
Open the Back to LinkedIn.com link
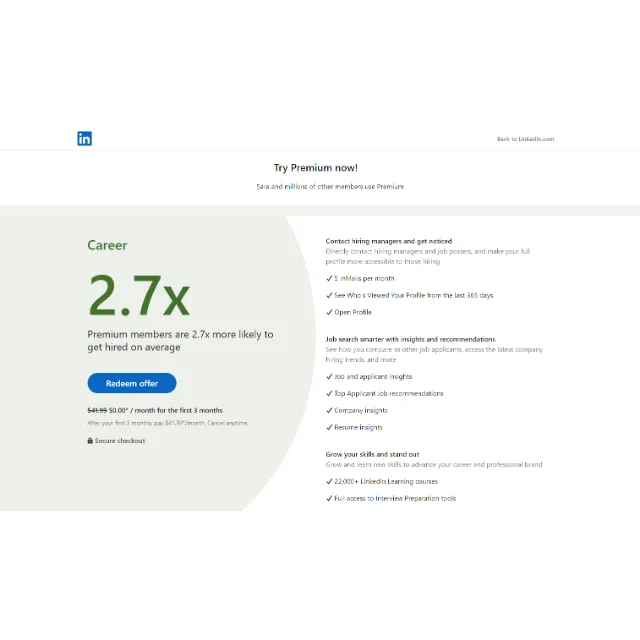pyautogui.click(x=525, y=139)
